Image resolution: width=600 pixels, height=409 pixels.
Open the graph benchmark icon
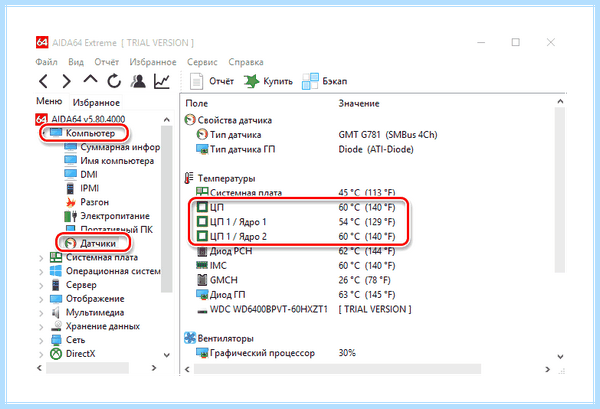pos(162,81)
